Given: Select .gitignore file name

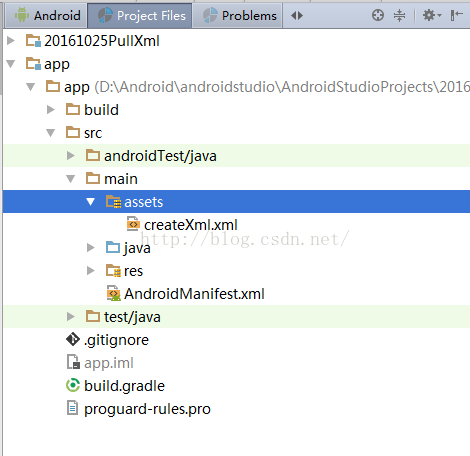Looking at the screenshot, I should [x=116, y=341].
